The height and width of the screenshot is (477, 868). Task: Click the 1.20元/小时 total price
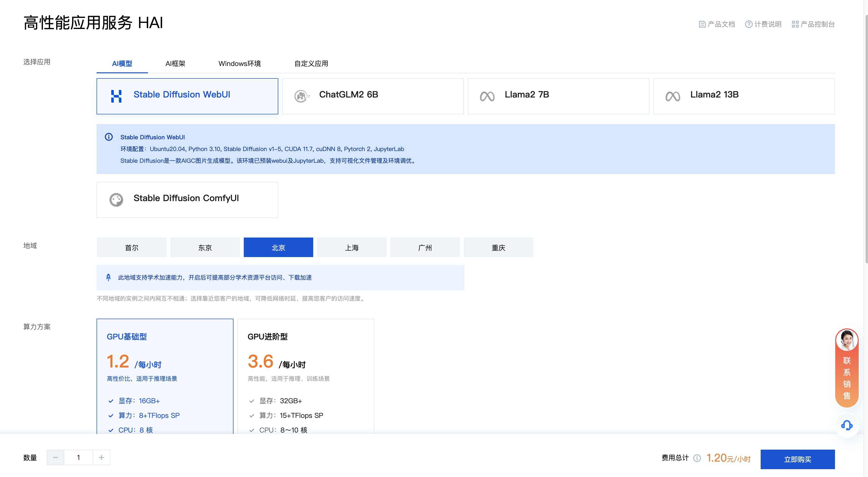[x=728, y=458]
